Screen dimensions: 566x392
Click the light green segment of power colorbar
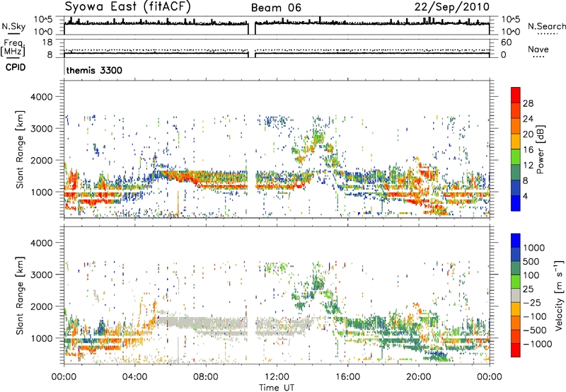(516, 156)
